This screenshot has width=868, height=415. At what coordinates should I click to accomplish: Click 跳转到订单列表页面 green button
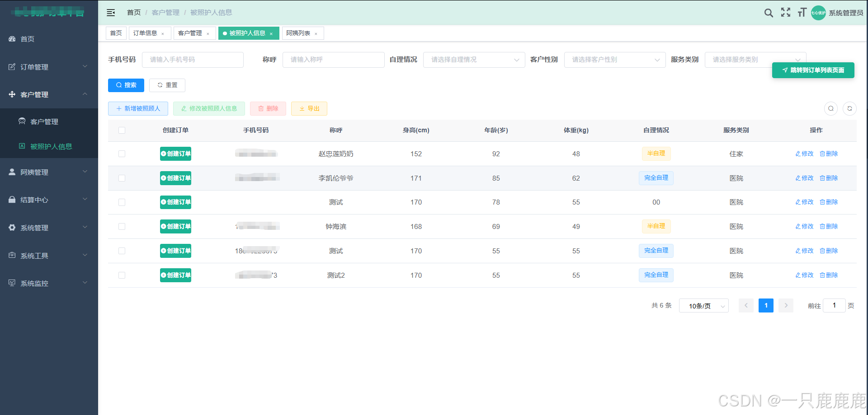point(813,70)
